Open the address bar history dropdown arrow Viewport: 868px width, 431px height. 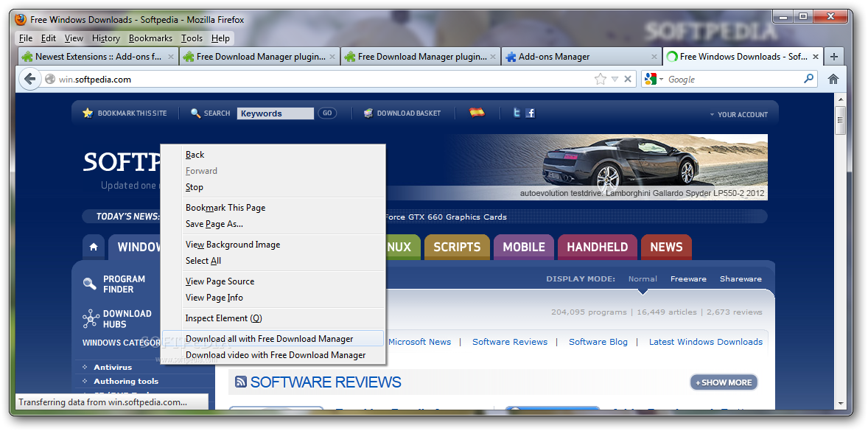coord(615,79)
